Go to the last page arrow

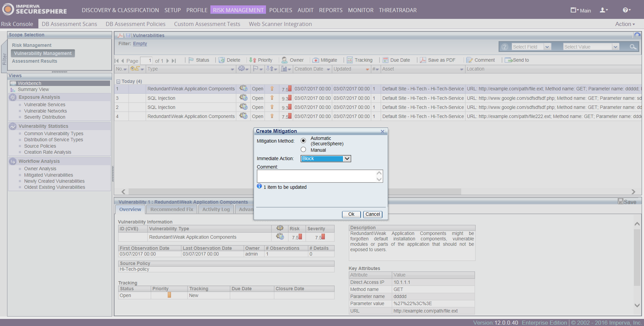click(x=174, y=61)
